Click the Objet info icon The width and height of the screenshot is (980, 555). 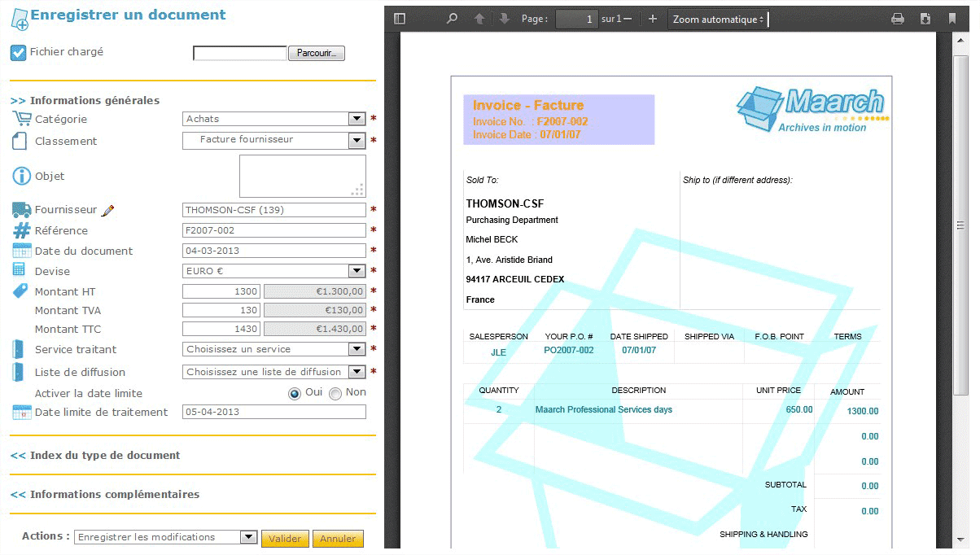[x=21, y=176]
